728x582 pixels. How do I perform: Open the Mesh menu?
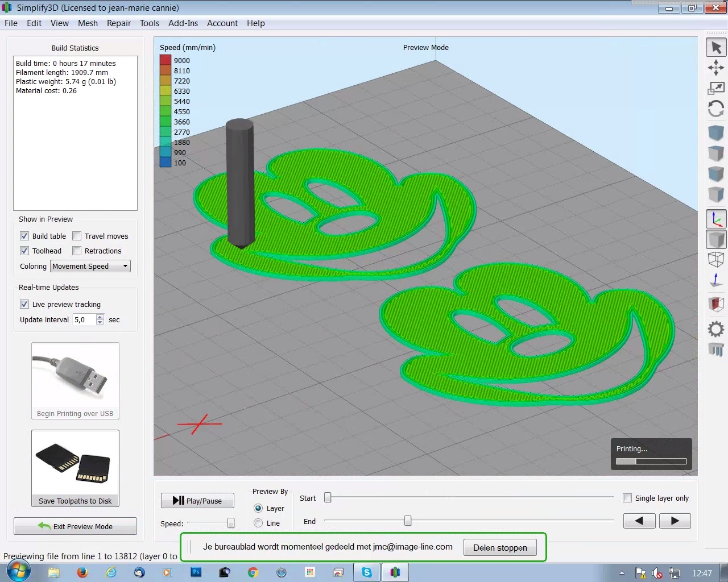pyautogui.click(x=88, y=23)
